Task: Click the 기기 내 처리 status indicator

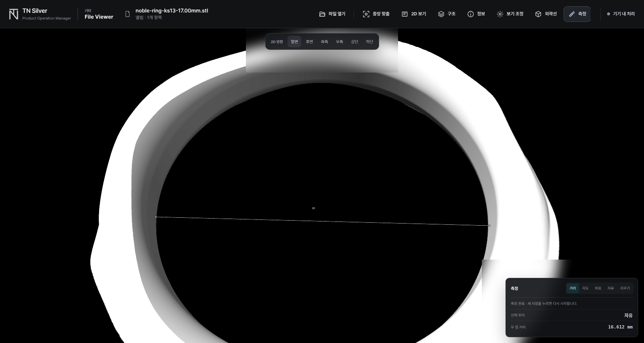Action: (x=621, y=14)
